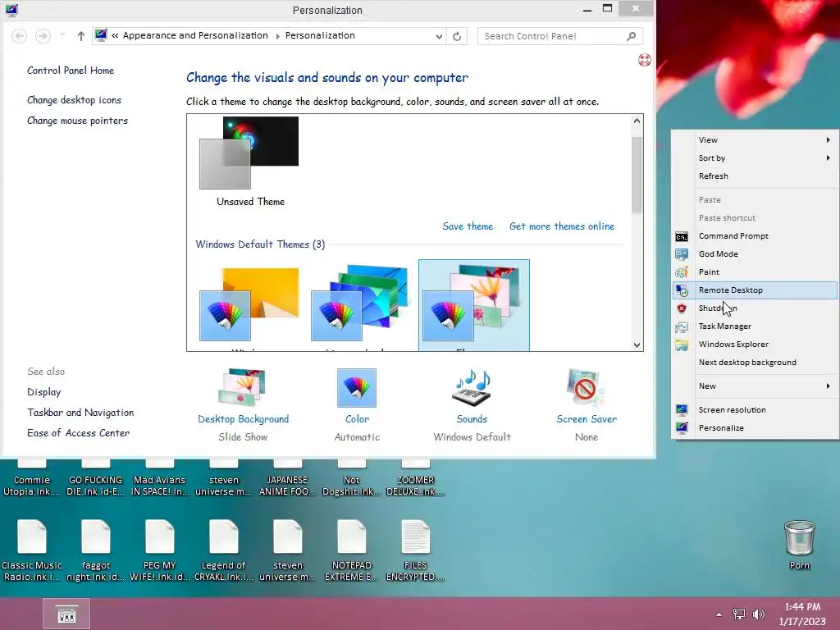Open the Color settings icon
Viewport: 840px width, 630px height.
[357, 387]
